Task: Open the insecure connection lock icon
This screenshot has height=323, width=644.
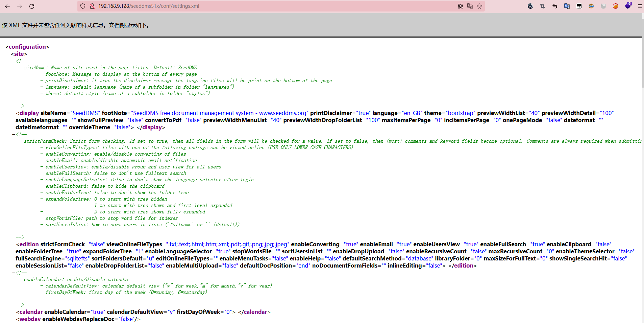Action: coord(92,6)
